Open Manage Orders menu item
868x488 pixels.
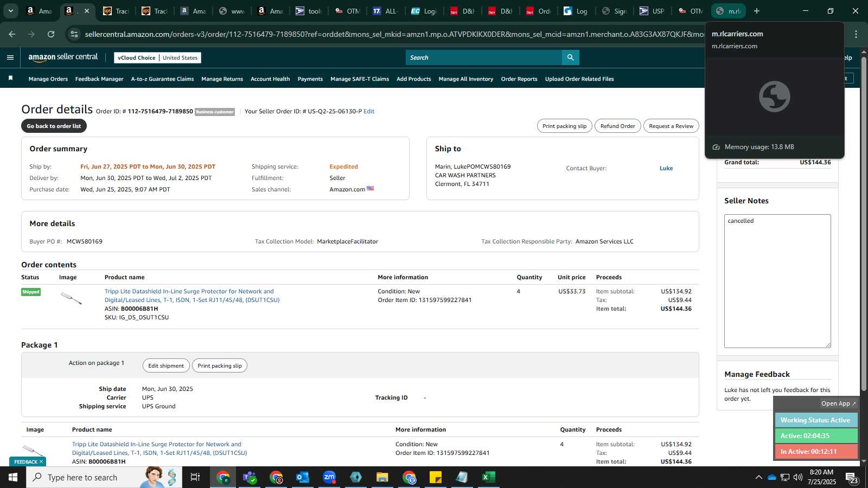pyautogui.click(x=48, y=79)
